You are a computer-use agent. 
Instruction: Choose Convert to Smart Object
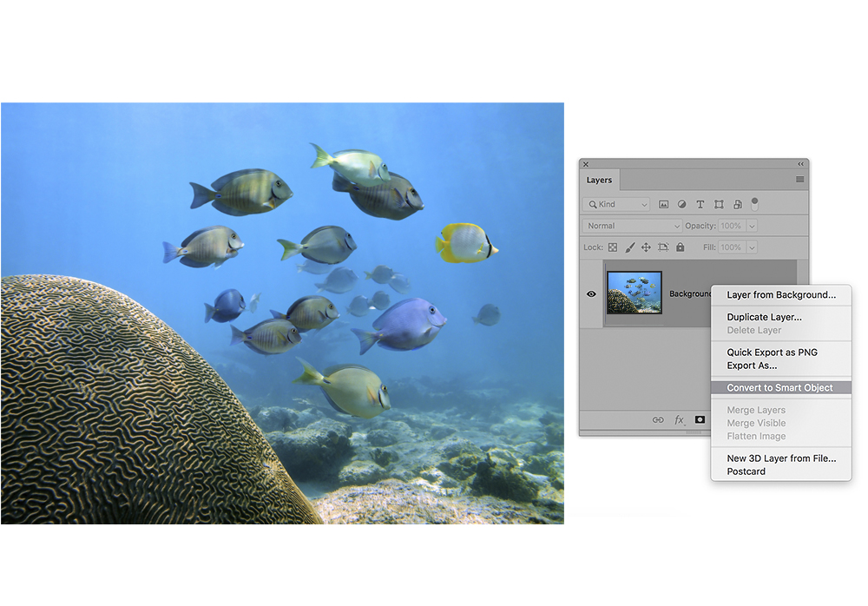pos(779,388)
